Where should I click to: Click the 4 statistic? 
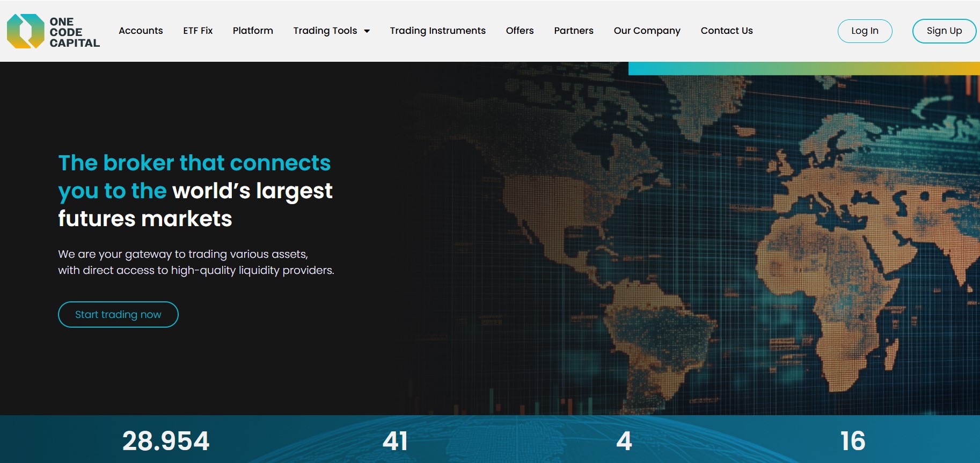tap(624, 441)
